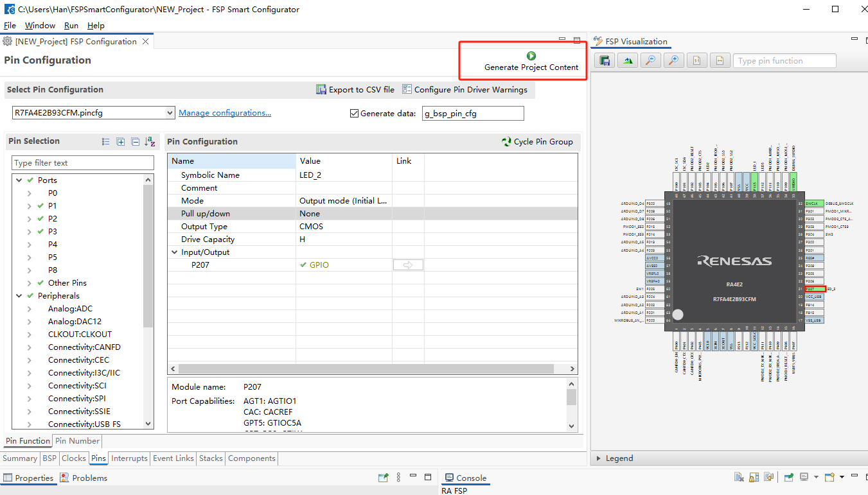The width and height of the screenshot is (868, 495).
Task: Save visualization image in FSP Visualization toolbar
Action: coord(605,60)
